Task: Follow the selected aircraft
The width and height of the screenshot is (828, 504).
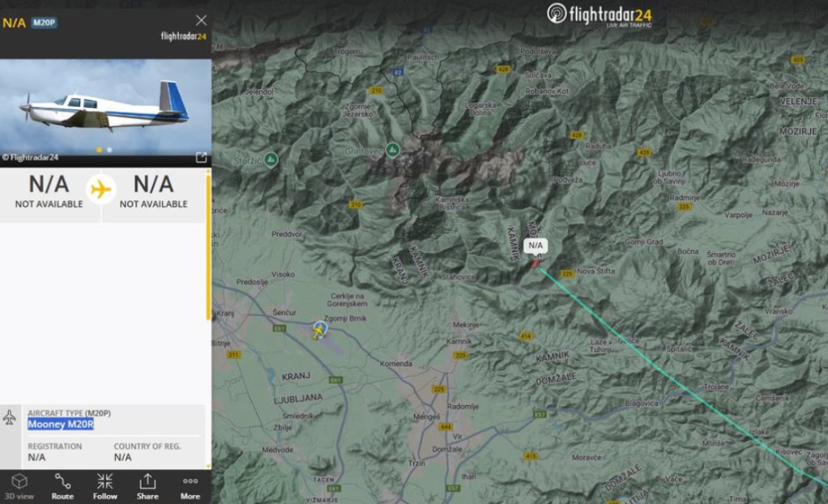Action: [105, 486]
